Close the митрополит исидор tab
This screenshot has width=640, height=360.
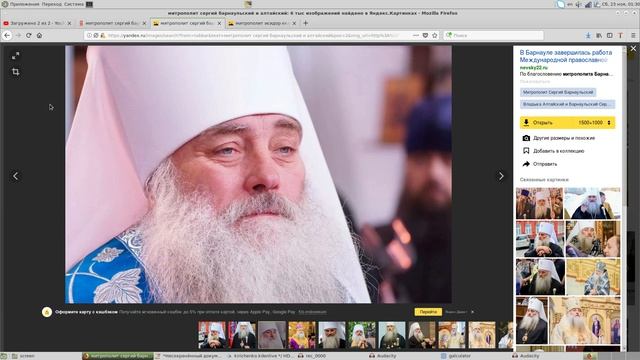[294, 23]
